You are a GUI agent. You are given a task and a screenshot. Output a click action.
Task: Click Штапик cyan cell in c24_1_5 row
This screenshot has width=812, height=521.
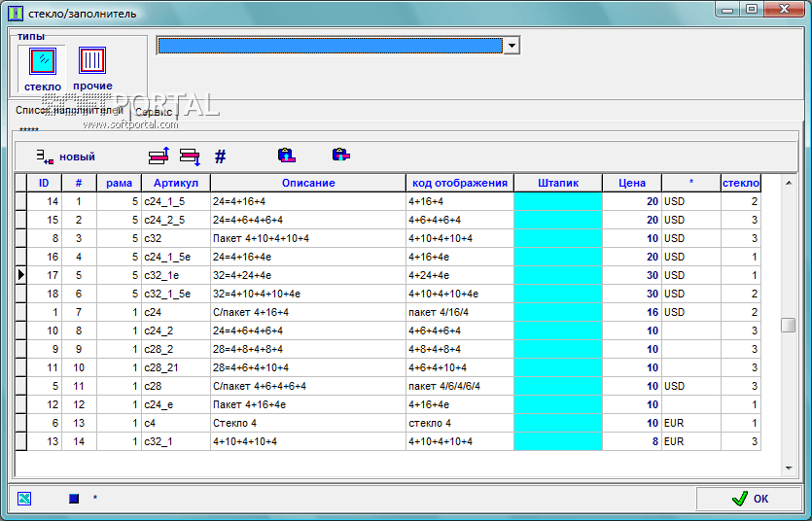click(558, 201)
